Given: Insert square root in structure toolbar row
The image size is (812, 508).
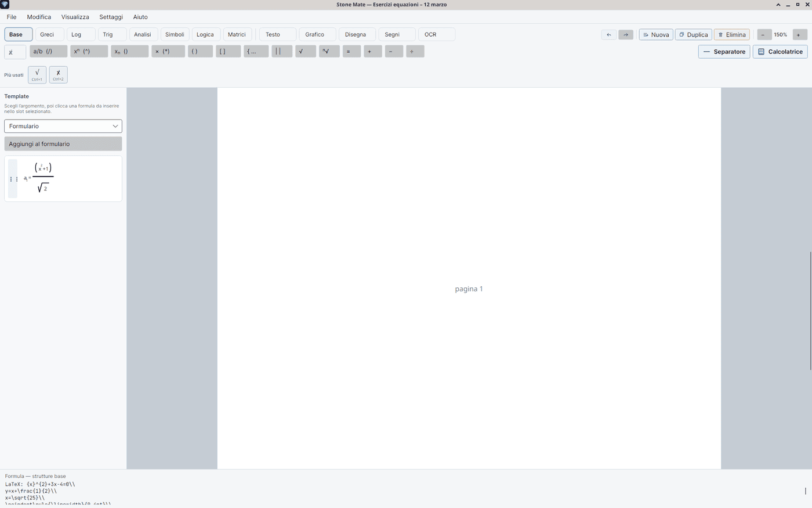Looking at the screenshot, I should pos(306,52).
